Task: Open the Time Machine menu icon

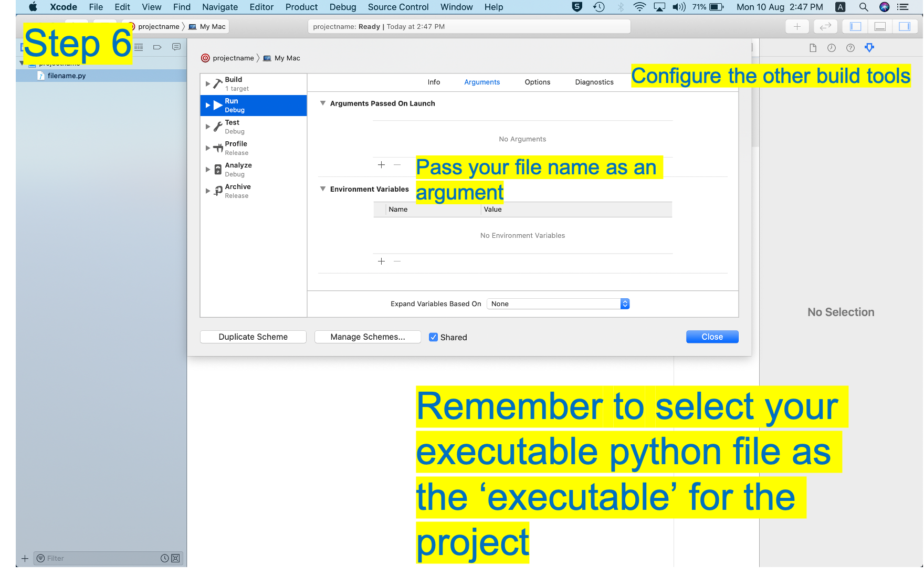Action: pos(598,7)
